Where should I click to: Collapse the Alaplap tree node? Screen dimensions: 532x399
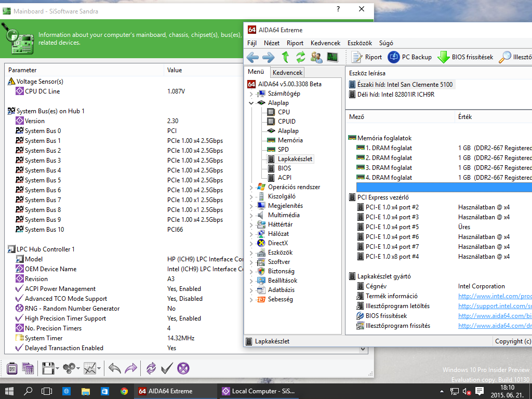(x=251, y=103)
